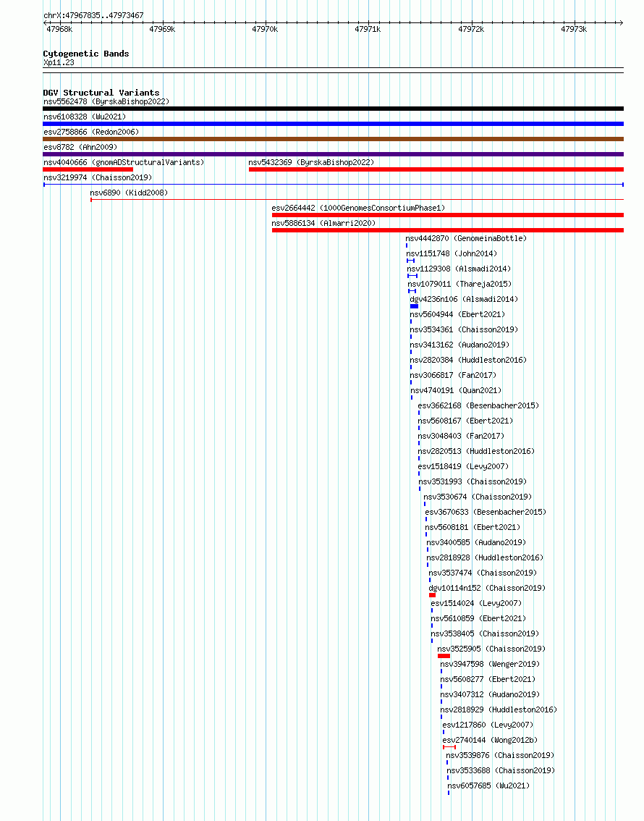Click esv3670633 (Besenbacher2015) label

click(x=486, y=512)
